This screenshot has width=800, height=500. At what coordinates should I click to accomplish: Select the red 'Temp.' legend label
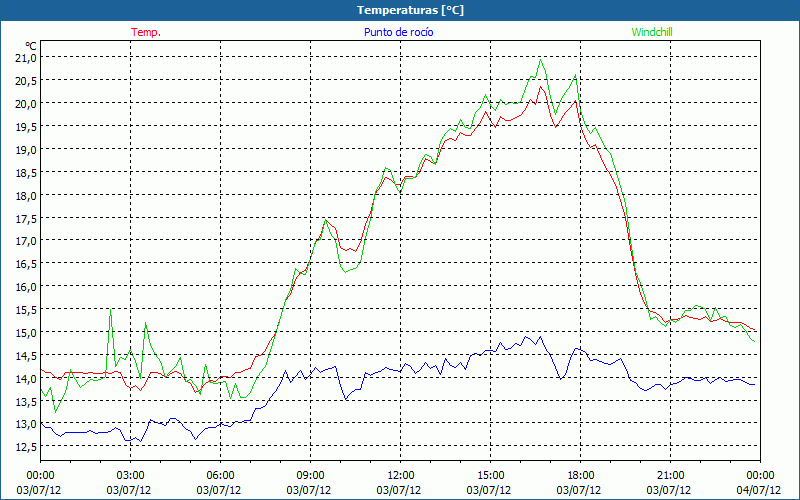pos(146,32)
